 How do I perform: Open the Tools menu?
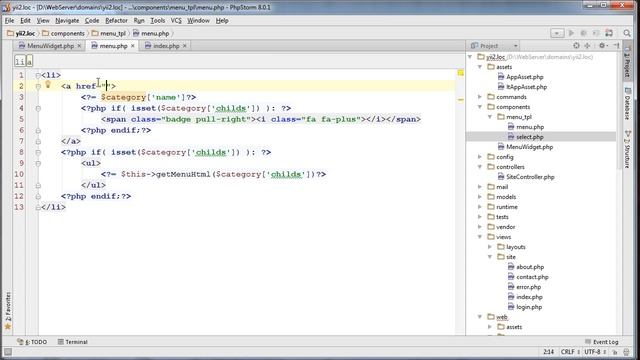(x=158, y=20)
